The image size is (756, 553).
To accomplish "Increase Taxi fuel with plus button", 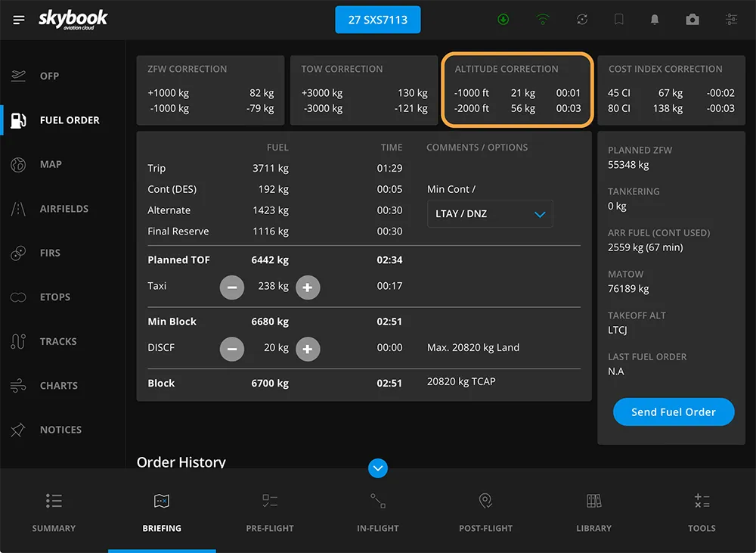I will 308,287.
